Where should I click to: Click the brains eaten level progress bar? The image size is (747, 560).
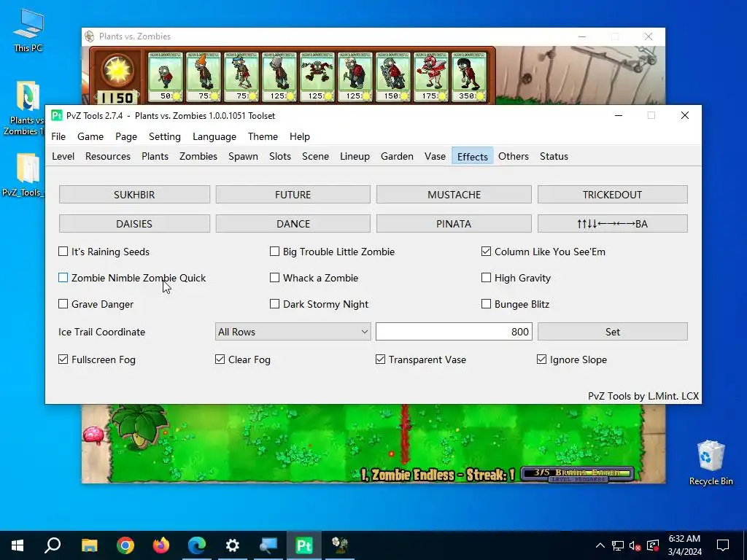[578, 474]
